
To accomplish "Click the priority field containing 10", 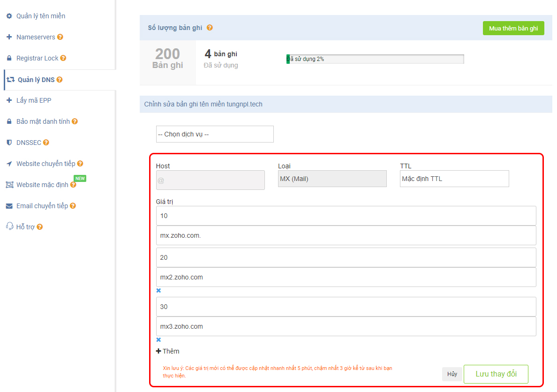I will click(x=346, y=216).
